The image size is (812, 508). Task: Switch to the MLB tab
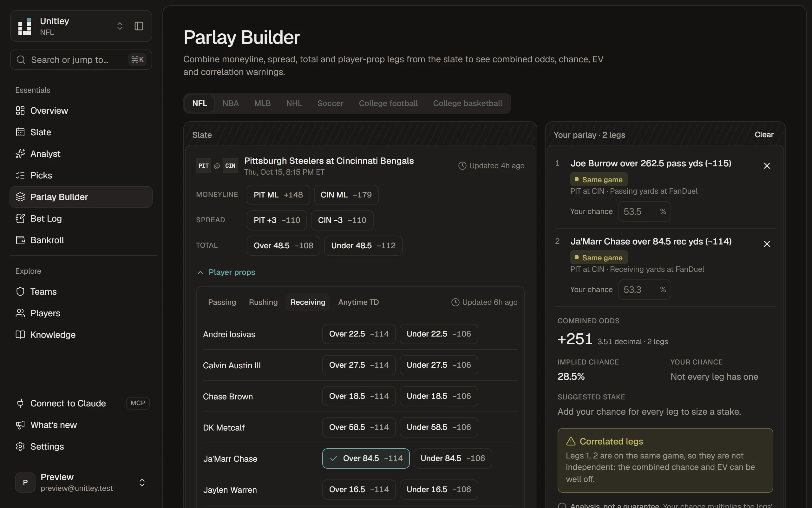(262, 103)
